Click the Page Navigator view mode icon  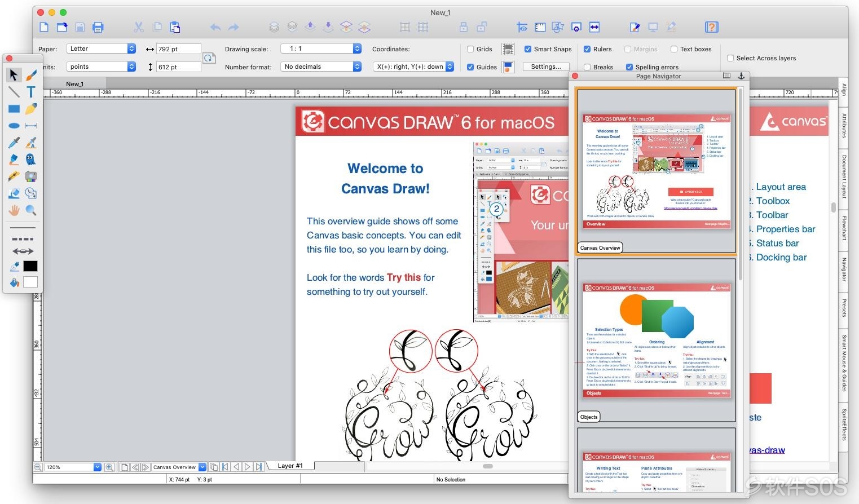726,76
